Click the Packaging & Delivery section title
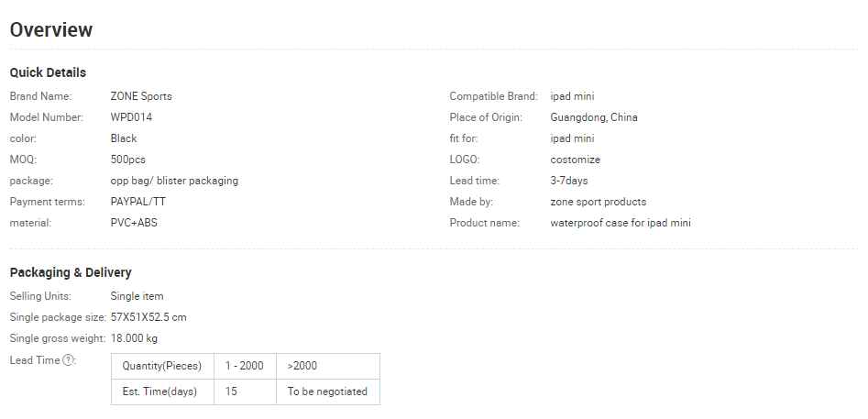868x419 pixels. point(71,272)
